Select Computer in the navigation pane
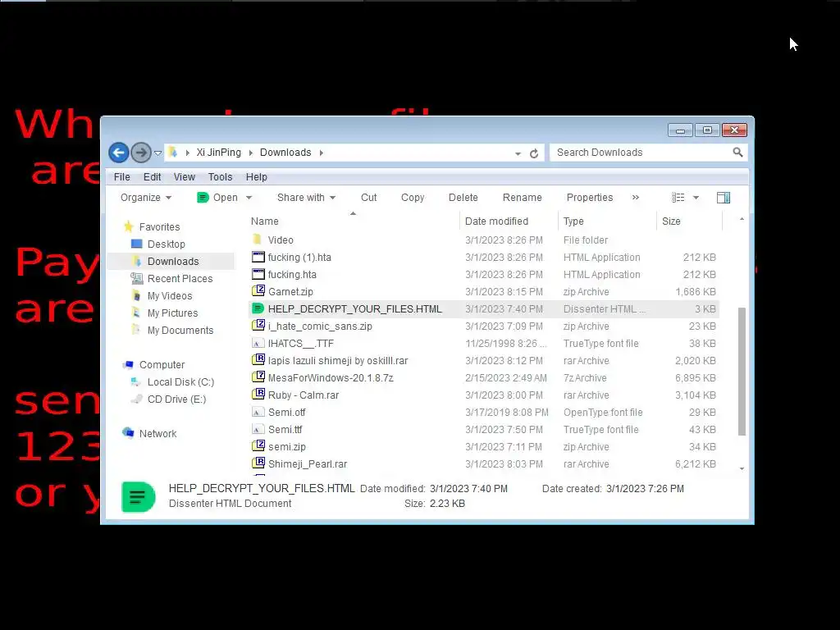Screen dimensions: 840x630 coord(162,365)
